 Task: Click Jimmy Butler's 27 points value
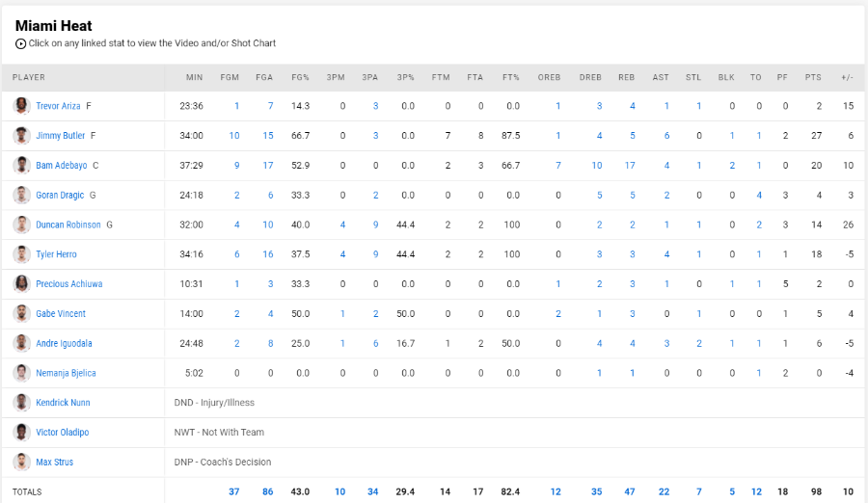[817, 136]
